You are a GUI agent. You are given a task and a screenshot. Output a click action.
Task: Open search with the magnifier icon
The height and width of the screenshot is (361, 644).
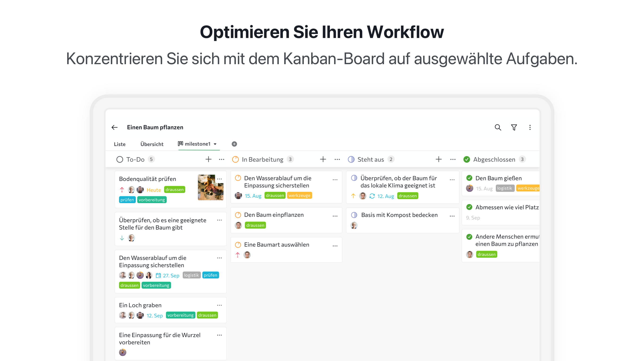[x=498, y=127]
